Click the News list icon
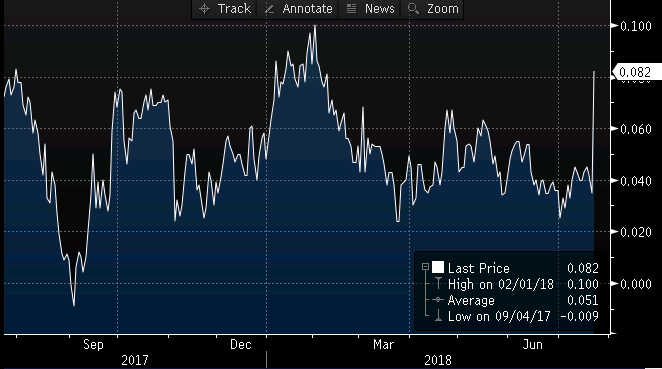 (351, 9)
